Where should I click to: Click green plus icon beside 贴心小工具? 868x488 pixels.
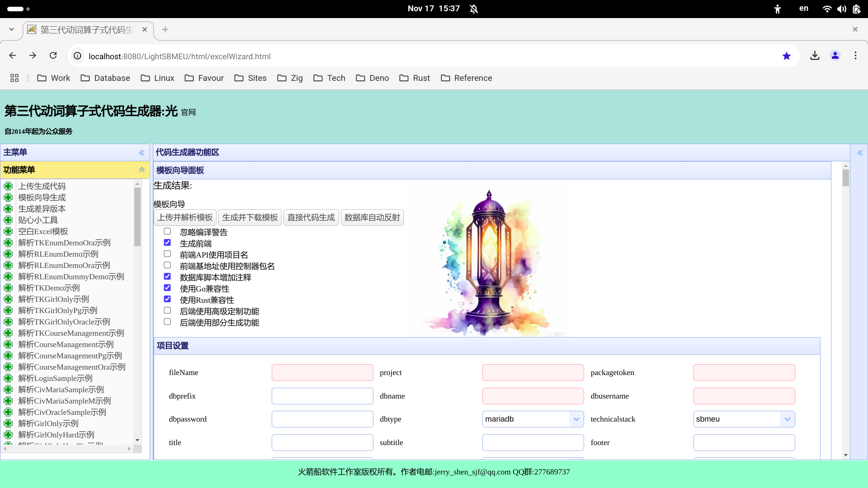click(8, 220)
